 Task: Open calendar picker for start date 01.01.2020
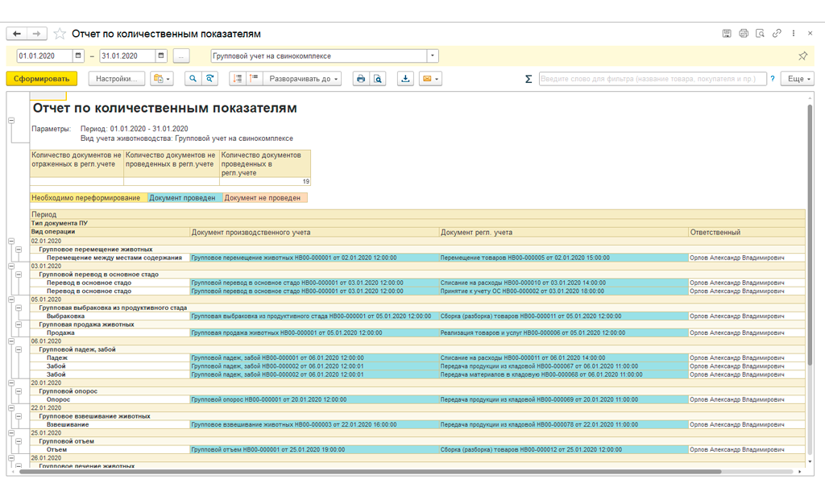point(78,56)
